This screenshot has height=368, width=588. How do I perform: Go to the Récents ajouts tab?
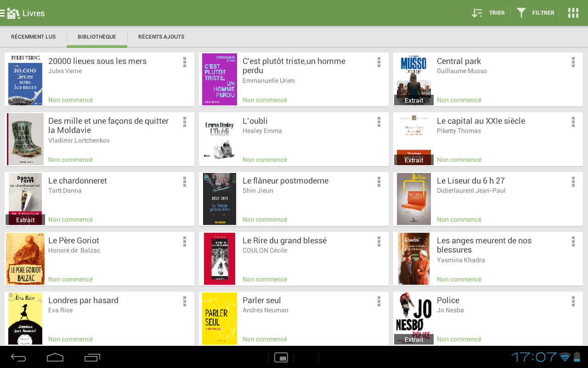pos(161,37)
